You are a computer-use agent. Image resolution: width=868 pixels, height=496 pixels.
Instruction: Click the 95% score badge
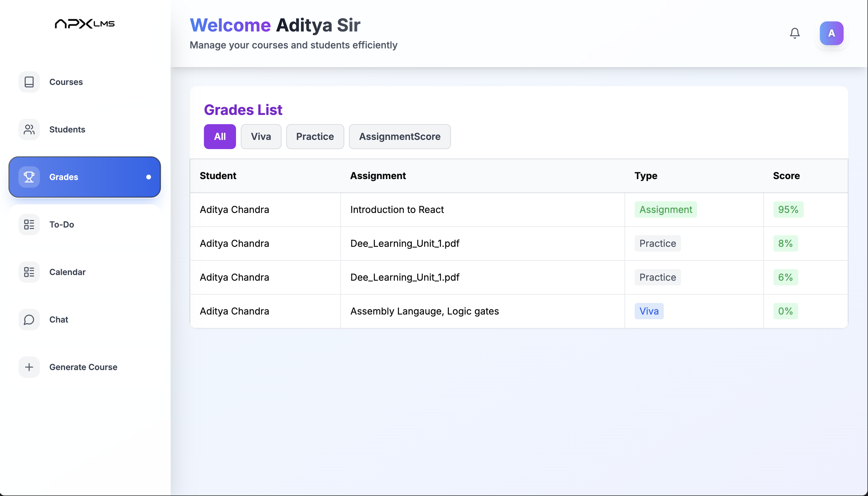[x=788, y=209]
